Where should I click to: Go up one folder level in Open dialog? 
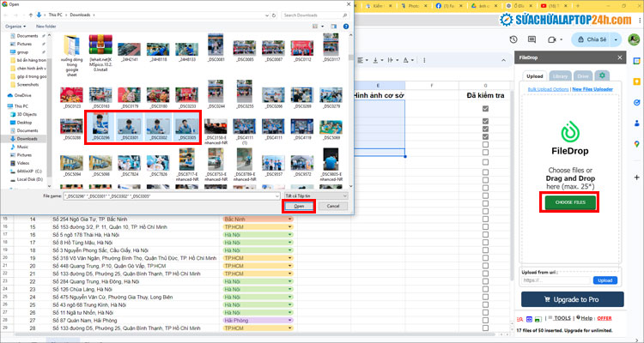pyautogui.click(x=31, y=15)
